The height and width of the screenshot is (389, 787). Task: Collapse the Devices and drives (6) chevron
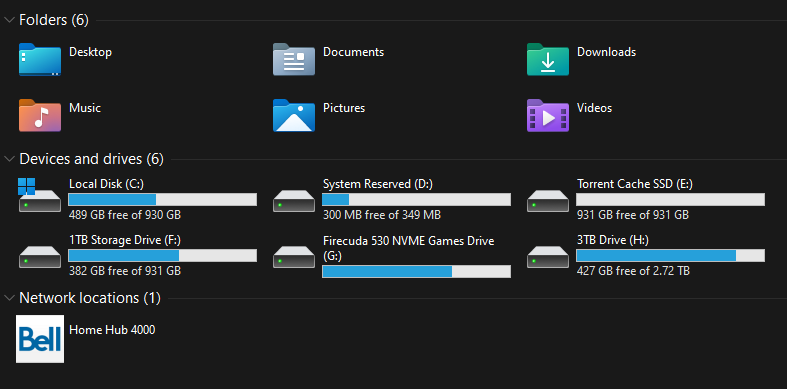click(9, 159)
